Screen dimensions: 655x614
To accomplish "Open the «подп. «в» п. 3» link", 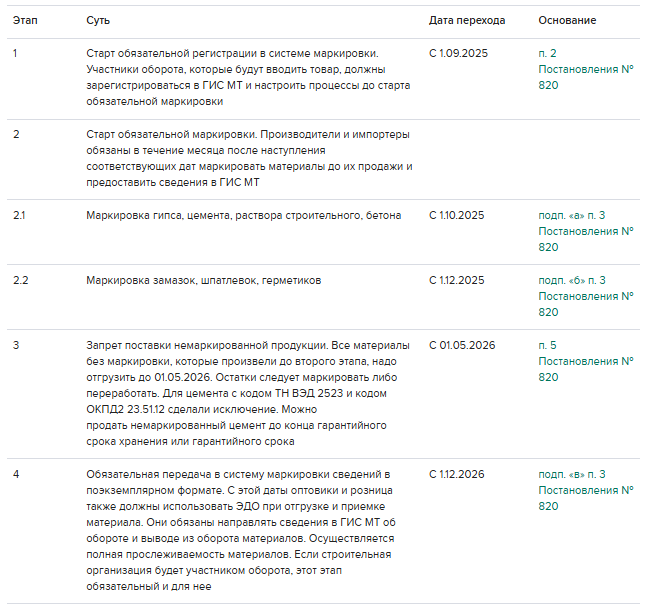I will [585, 490].
